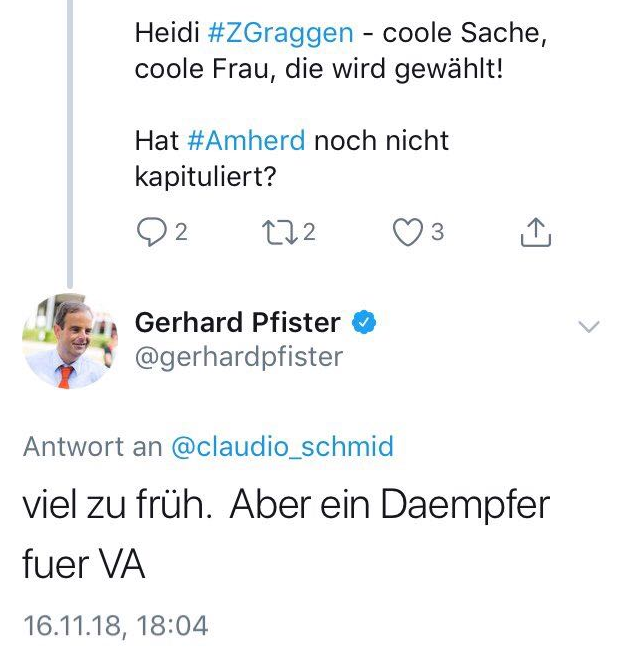
Task: Open the @gerhardpfister handle
Action: click(238, 357)
